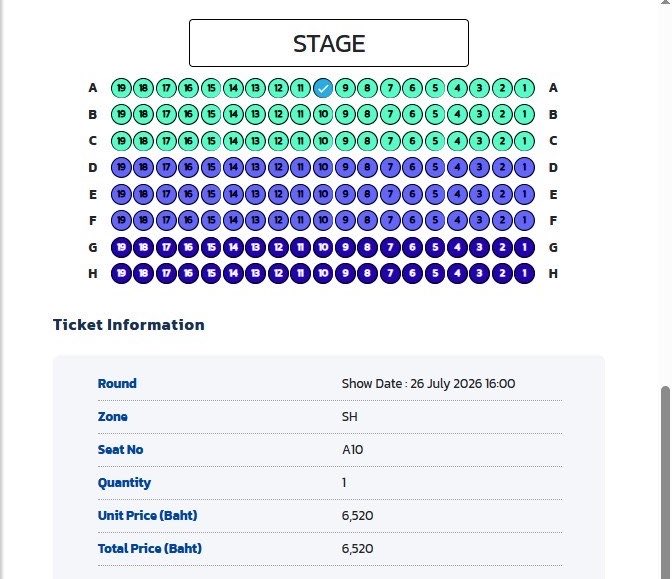Pick seat H1 in row H

pyautogui.click(x=524, y=273)
